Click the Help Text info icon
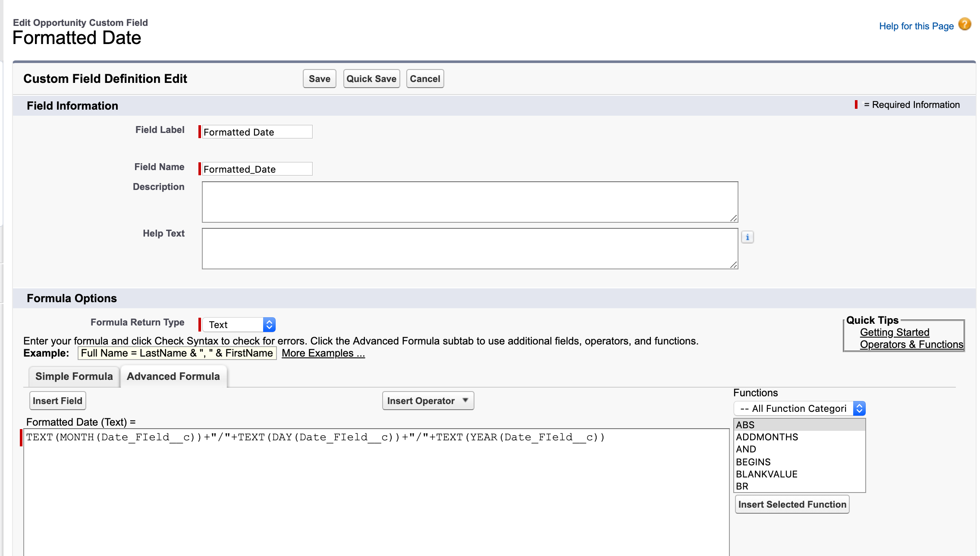The height and width of the screenshot is (556, 980). click(x=747, y=237)
